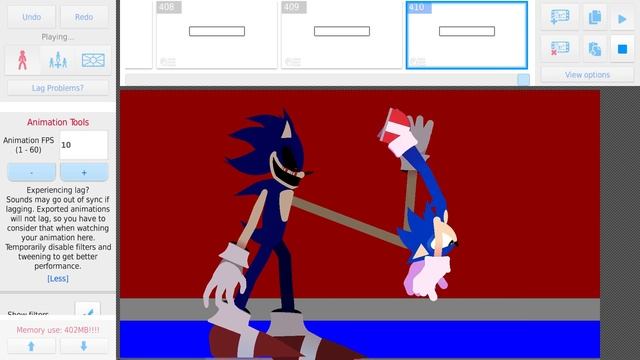Viewport: 640px width, 360px height.
Task: Open View options
Action: 587,75
